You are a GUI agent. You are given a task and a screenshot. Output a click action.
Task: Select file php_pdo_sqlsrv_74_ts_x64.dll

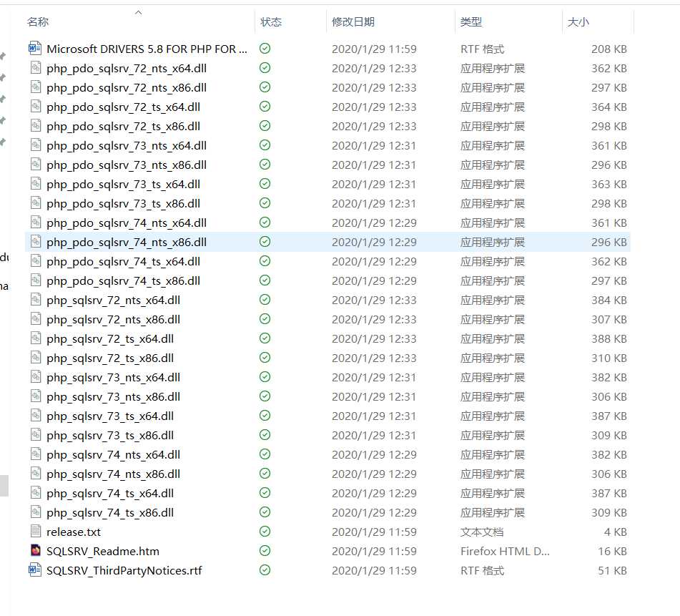point(123,262)
